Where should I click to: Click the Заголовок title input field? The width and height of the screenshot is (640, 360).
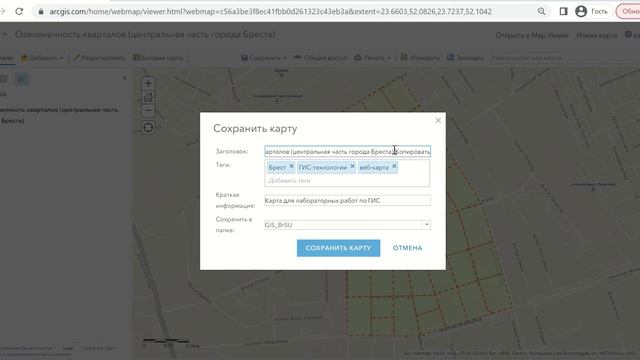tap(347, 151)
